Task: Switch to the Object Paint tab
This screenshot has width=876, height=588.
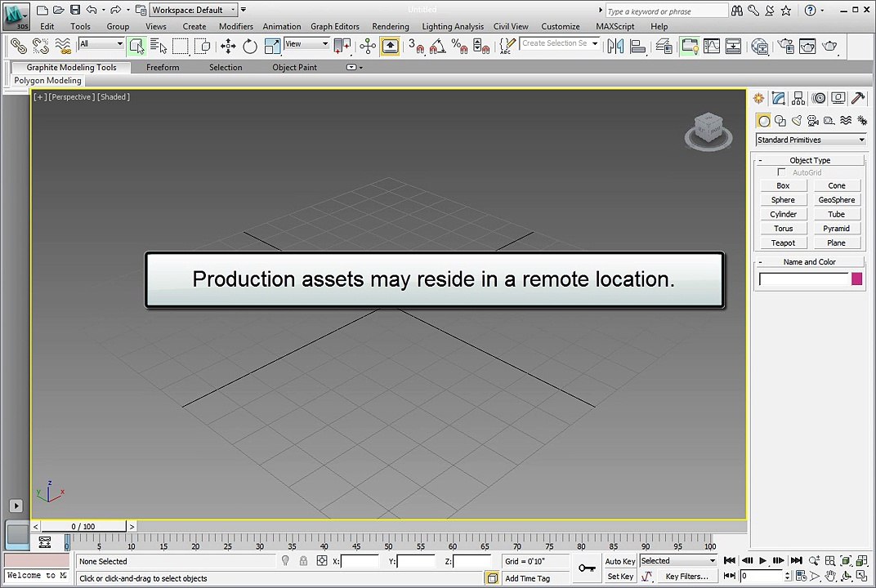Action: (x=294, y=68)
